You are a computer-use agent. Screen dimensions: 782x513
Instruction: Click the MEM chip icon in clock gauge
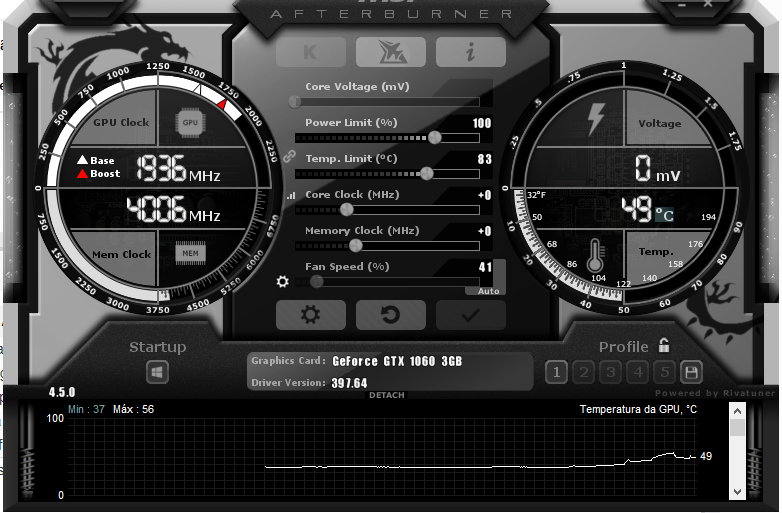pyautogui.click(x=190, y=253)
